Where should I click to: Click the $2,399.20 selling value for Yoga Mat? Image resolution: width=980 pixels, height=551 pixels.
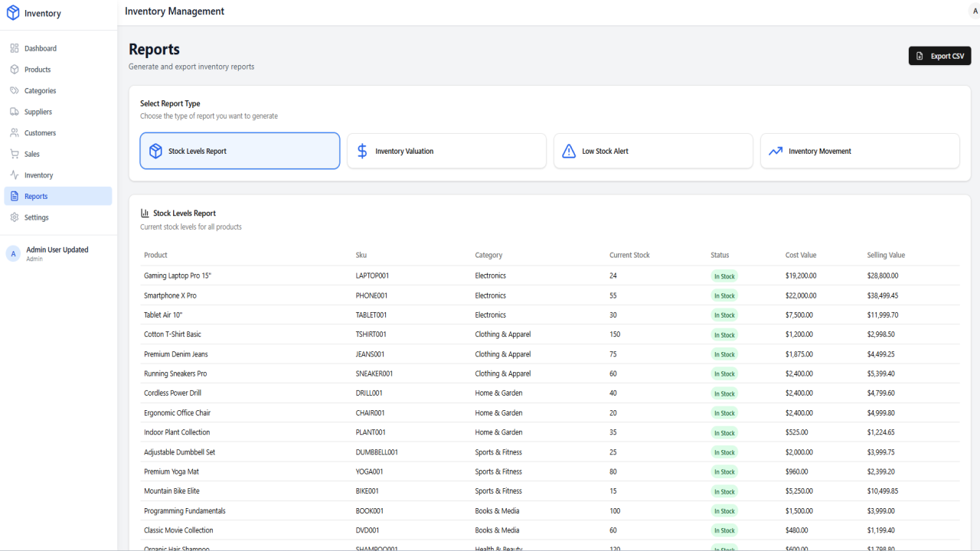tap(881, 472)
